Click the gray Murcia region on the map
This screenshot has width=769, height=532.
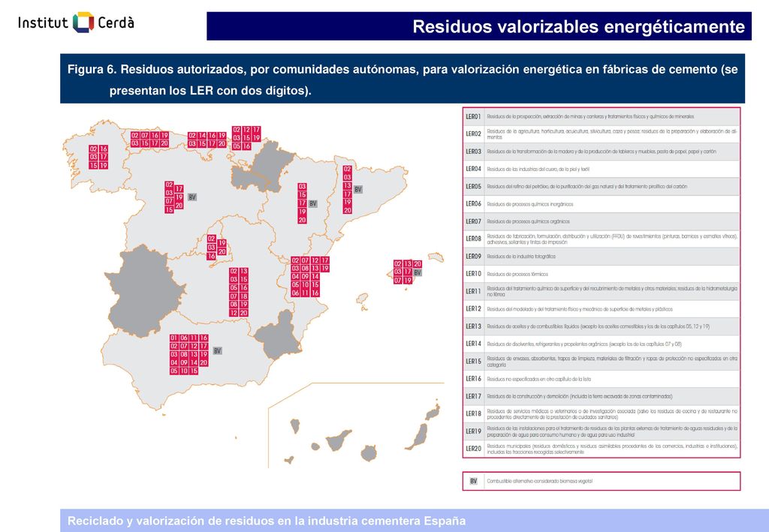278,336
